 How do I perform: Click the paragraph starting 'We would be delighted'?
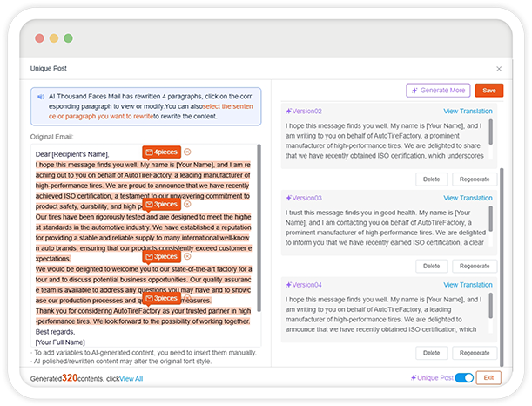coord(143,285)
